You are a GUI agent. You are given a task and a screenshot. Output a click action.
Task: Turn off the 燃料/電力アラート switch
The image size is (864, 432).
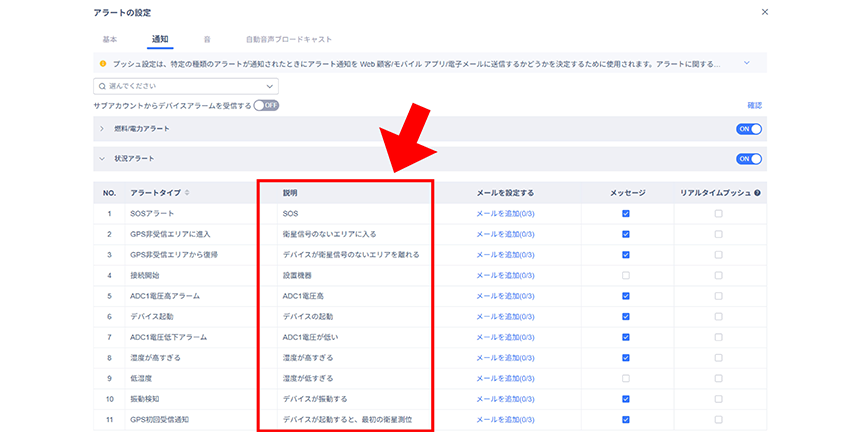(749, 129)
